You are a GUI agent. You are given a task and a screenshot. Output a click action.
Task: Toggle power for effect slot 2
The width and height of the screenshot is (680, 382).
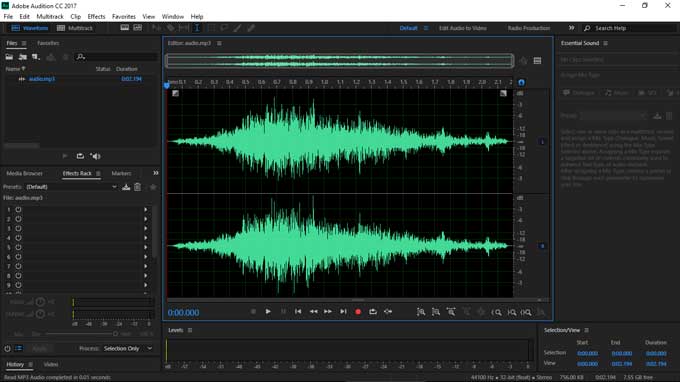18,219
